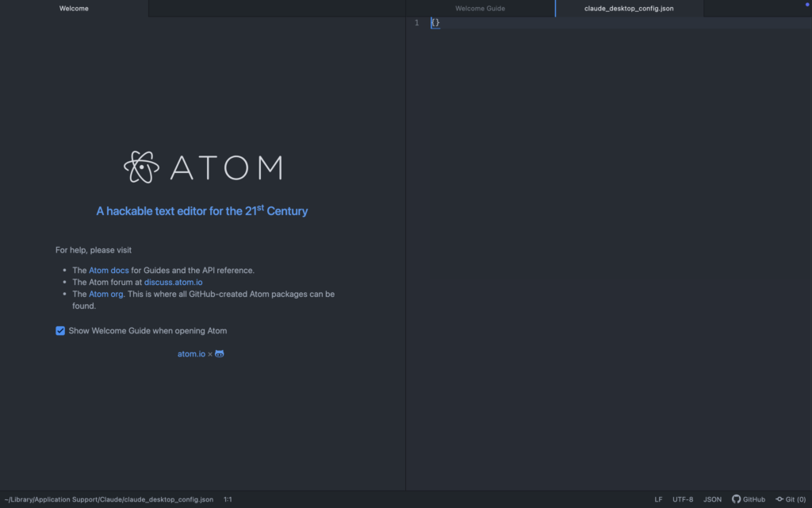Open the Atom docs link
This screenshot has height=508, width=812.
pos(109,270)
